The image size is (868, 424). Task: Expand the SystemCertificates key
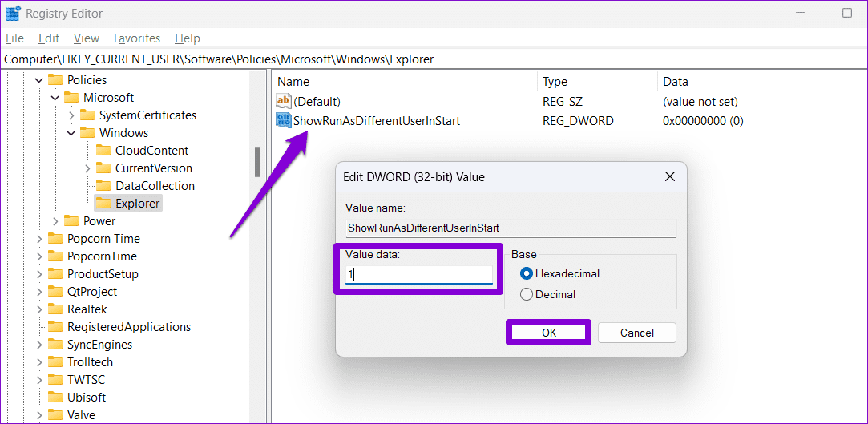click(x=71, y=115)
